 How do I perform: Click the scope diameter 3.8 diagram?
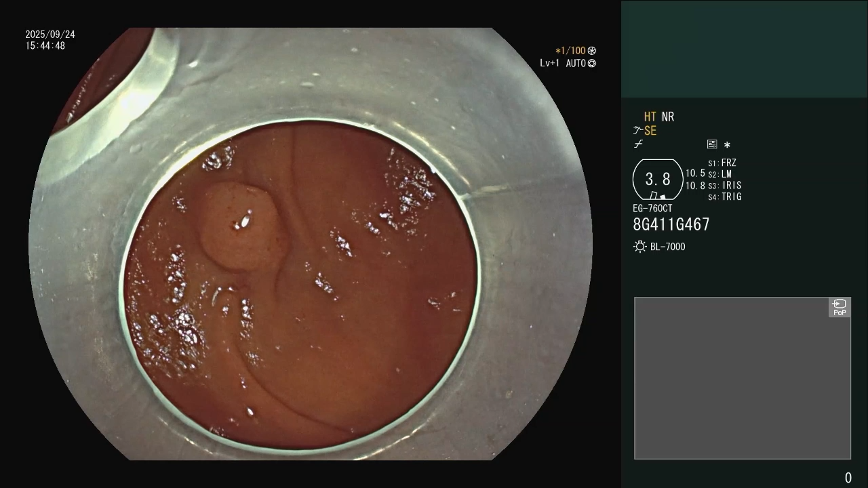click(657, 180)
